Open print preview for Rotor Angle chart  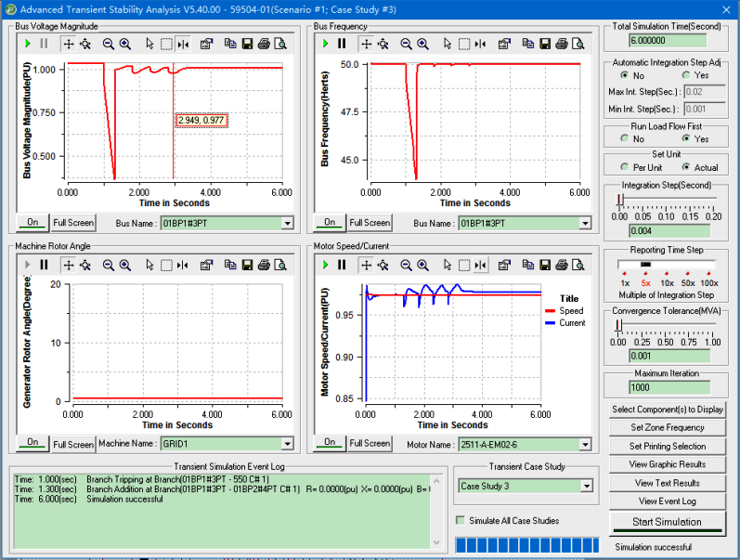click(x=280, y=265)
